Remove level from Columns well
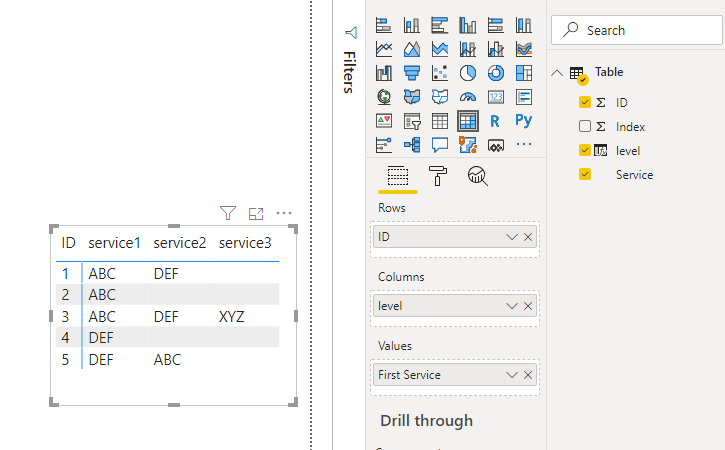725x450 pixels. [x=528, y=306]
